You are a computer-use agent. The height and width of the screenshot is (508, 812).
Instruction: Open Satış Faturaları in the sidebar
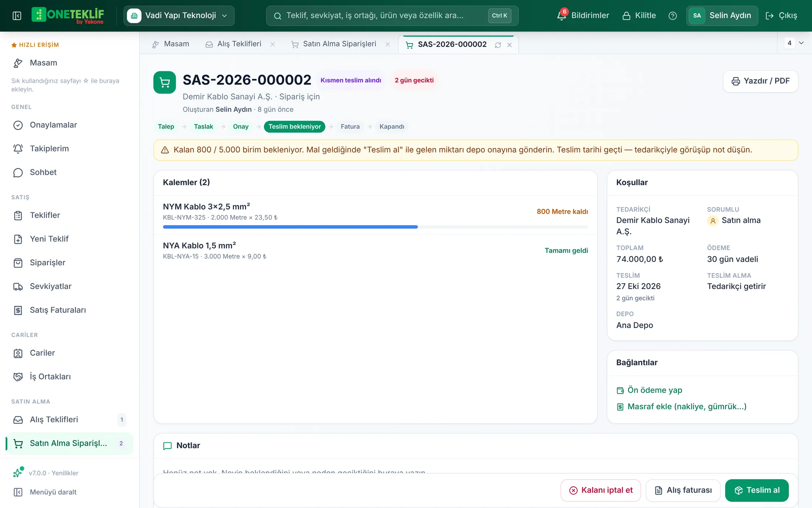69,310
